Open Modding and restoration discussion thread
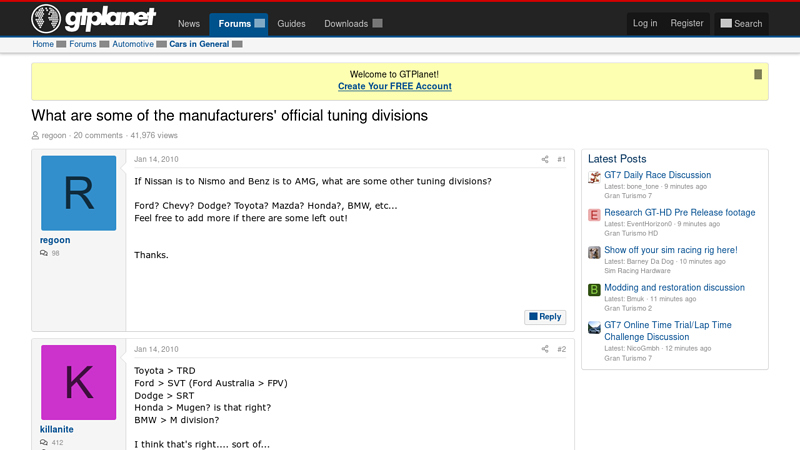 [674, 288]
